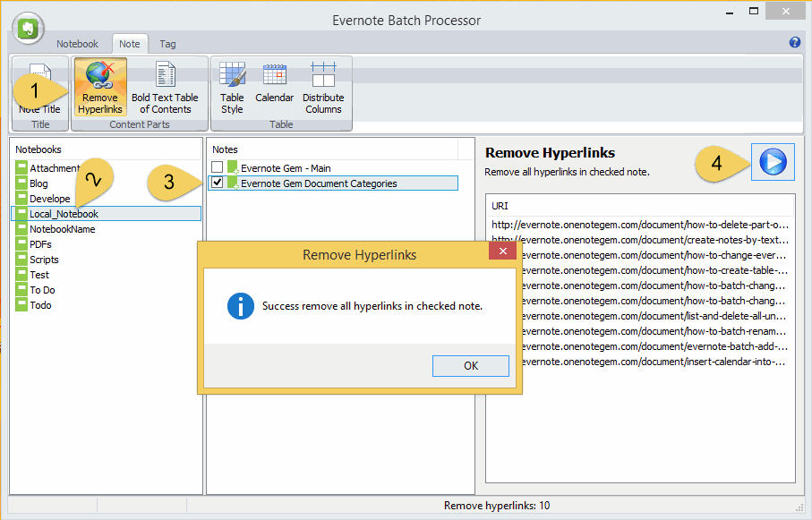Click the Notes column header

334,149
